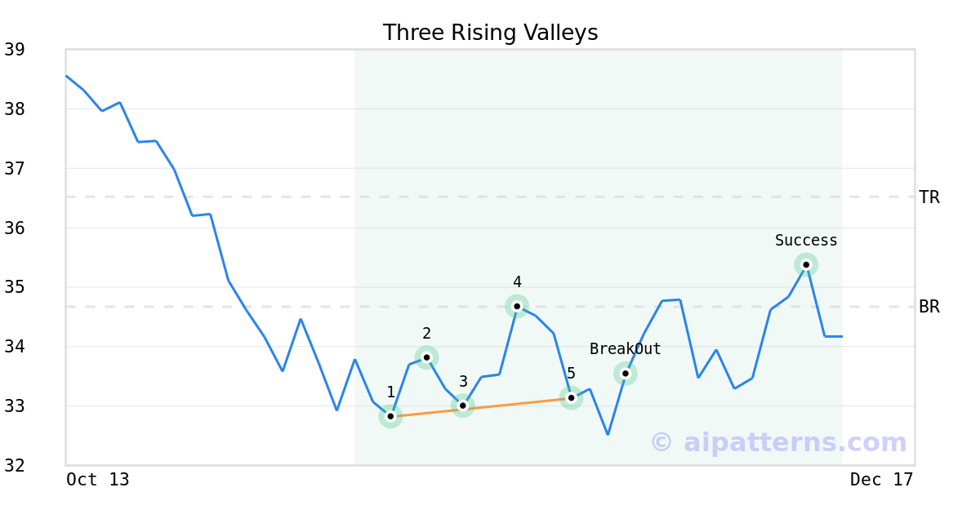Click the Success point marker
This screenshot has width=980, height=514.
click(x=806, y=264)
